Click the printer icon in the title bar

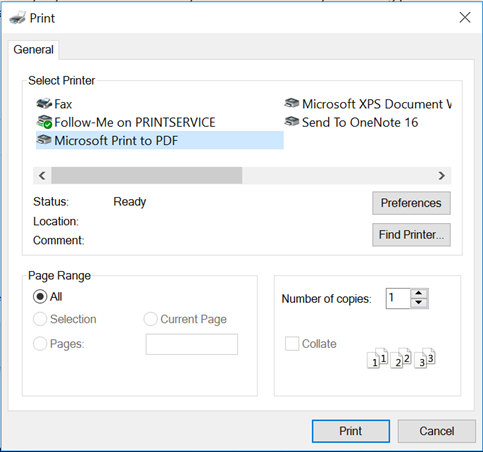tap(18, 18)
